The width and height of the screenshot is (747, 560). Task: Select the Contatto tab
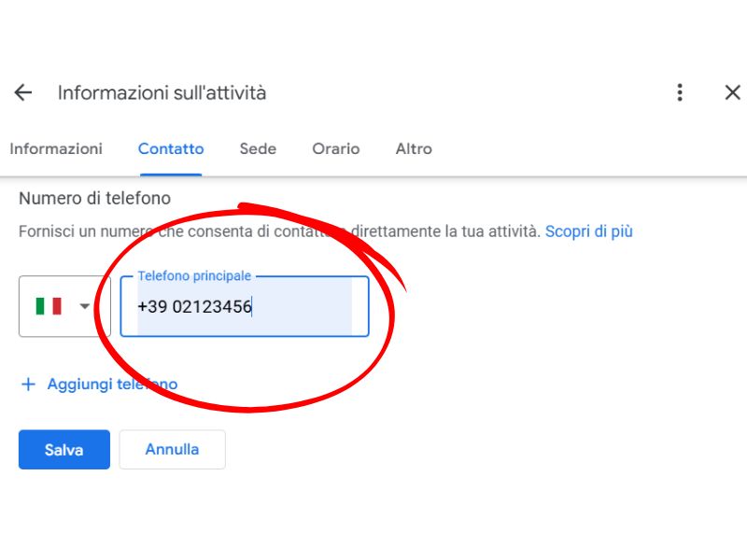point(171,148)
